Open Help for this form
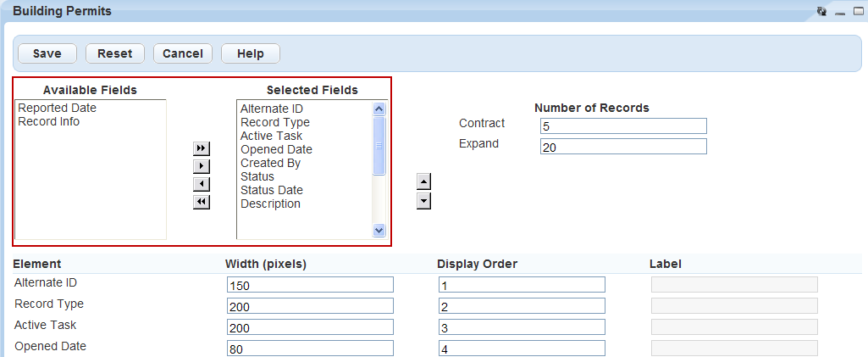The width and height of the screenshot is (868, 357). (x=251, y=53)
